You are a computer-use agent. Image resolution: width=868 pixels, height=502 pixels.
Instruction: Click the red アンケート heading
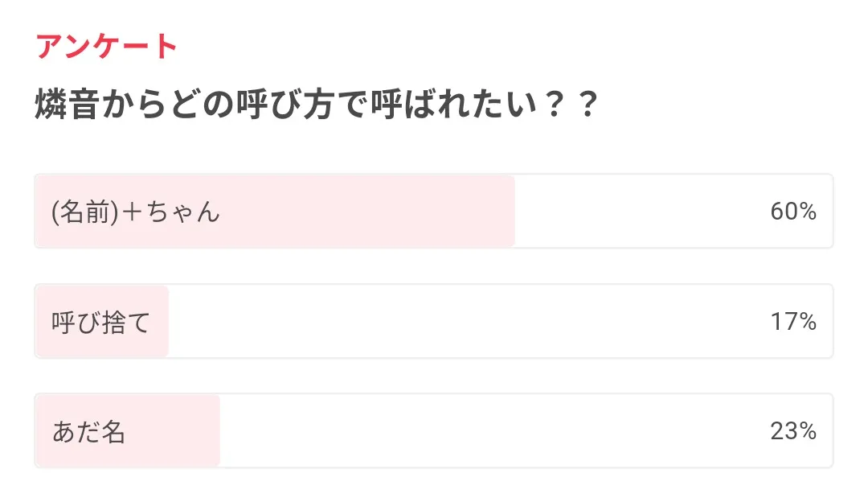point(106,47)
